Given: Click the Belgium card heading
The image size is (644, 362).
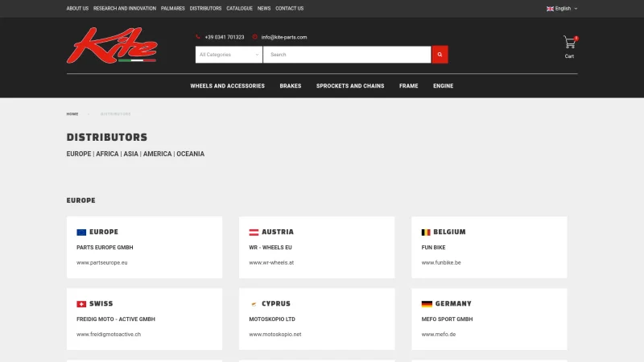Looking at the screenshot, I should (449, 232).
